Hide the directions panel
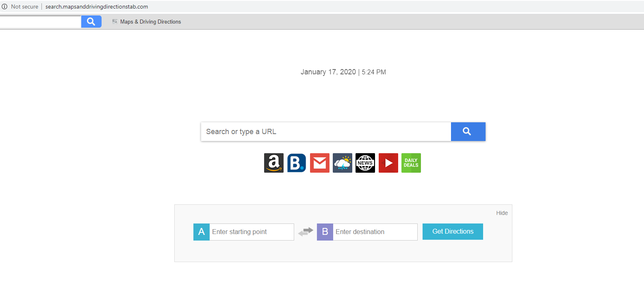The image size is (644, 308). pos(502,213)
